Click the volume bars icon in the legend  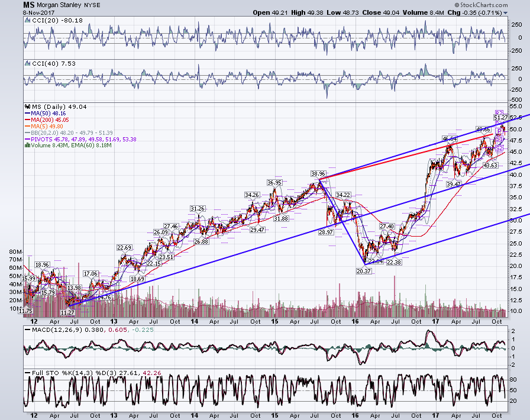27,146
